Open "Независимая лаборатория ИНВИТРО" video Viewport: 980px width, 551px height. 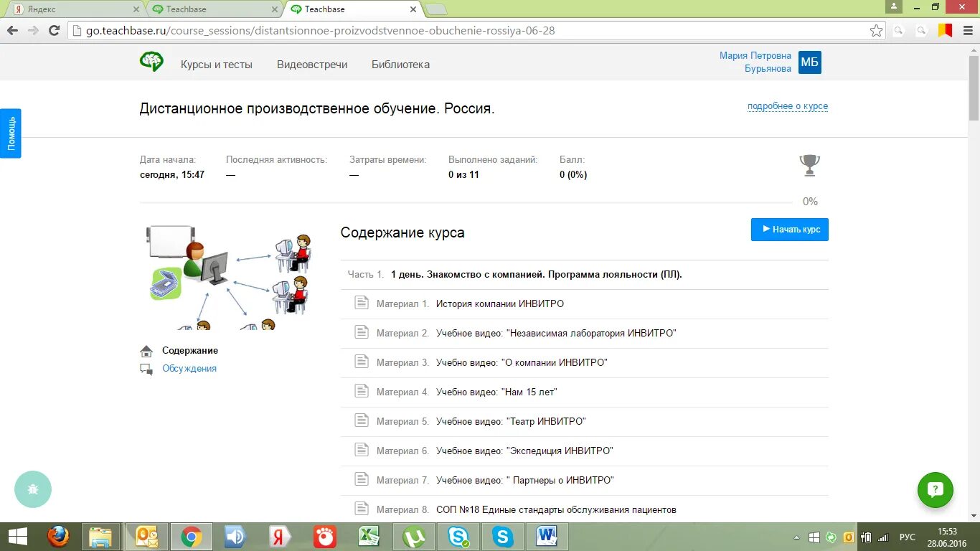pos(556,333)
